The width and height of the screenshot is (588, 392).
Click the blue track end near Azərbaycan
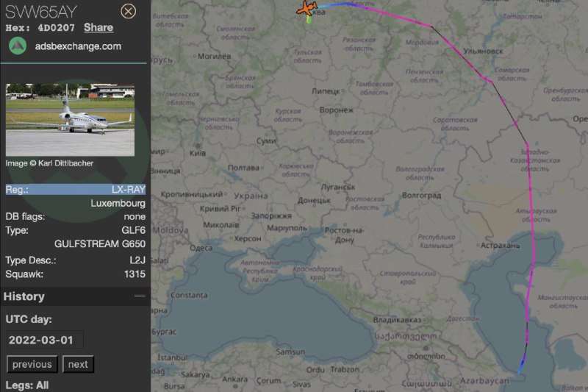tap(521, 367)
